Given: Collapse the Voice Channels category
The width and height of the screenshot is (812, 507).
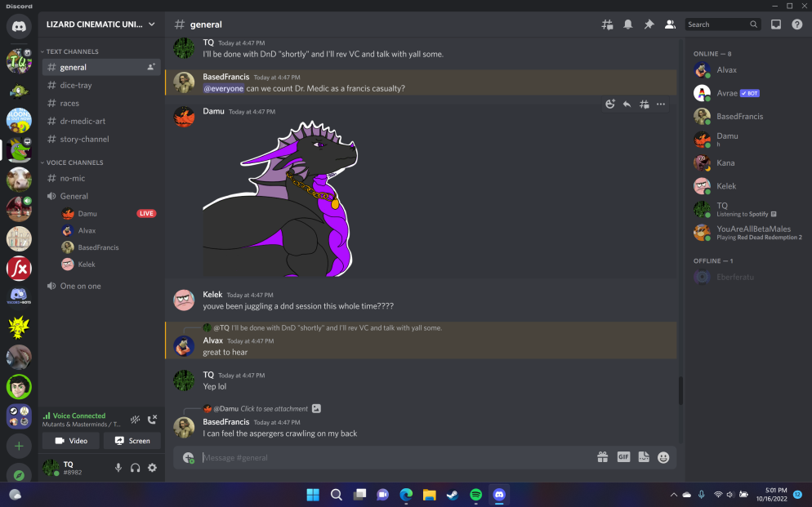Looking at the screenshot, I should click(x=73, y=162).
